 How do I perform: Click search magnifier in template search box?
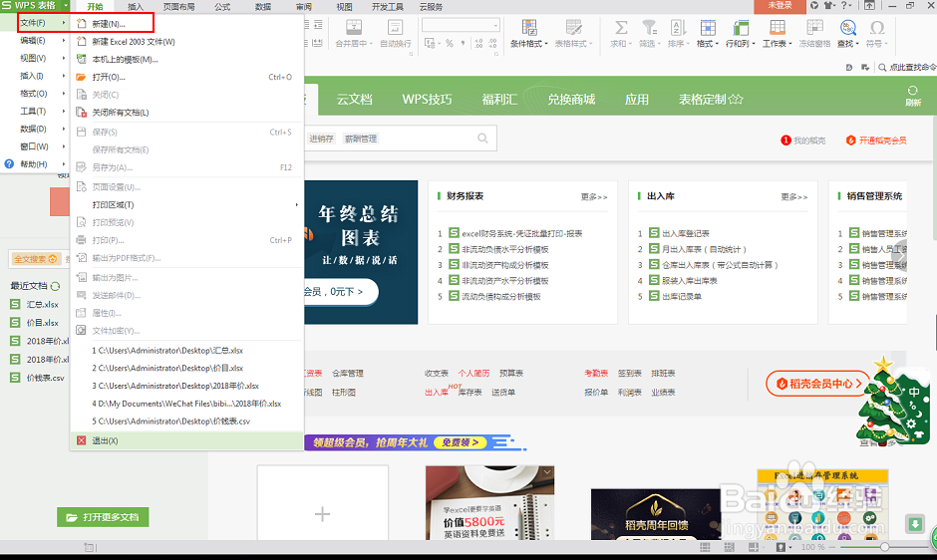(x=482, y=139)
